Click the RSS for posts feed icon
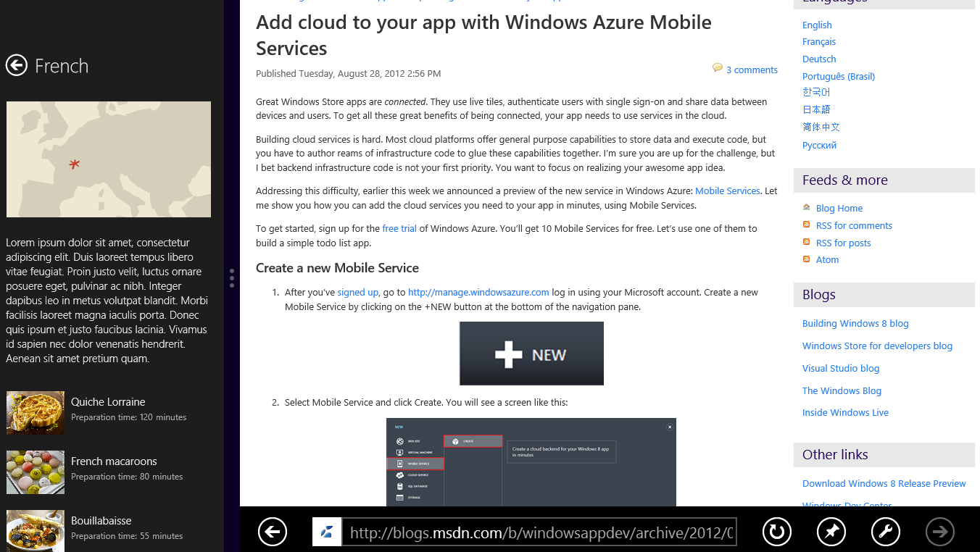Image resolution: width=980 pixels, height=552 pixels. point(807,242)
